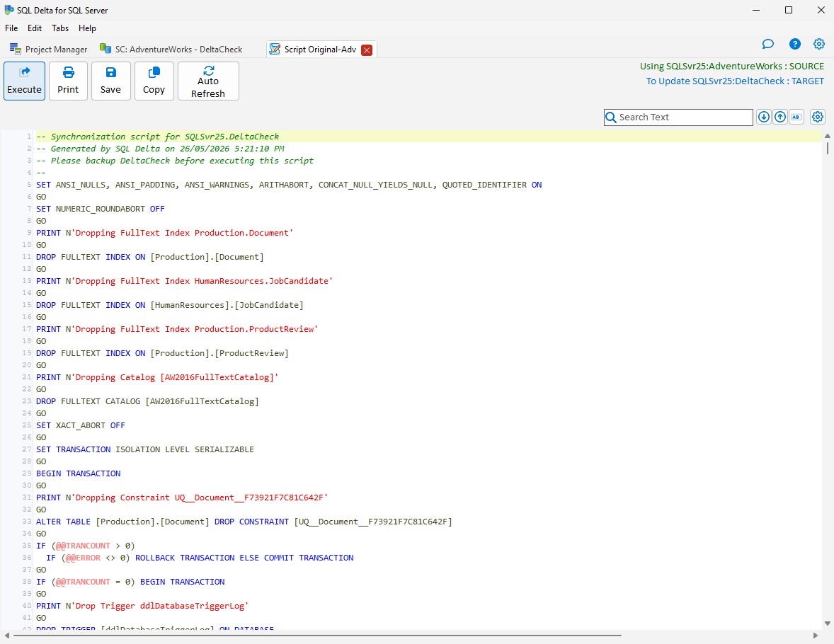Open the Help menu
The height and width of the screenshot is (644, 834).
(x=87, y=28)
